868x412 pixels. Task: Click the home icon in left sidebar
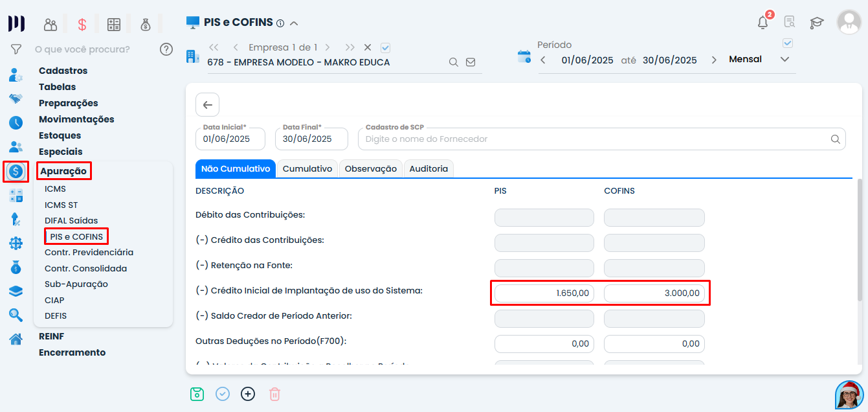point(16,339)
